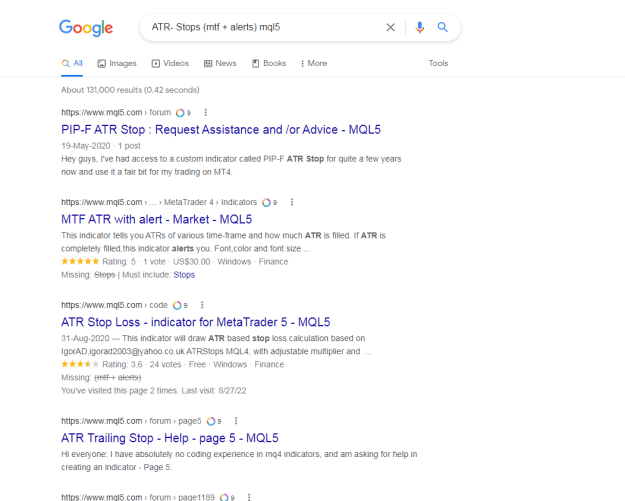The width and height of the screenshot is (625, 501).
Task: Click the MetaTrader 4 › Indicators breadcrumb URL
Action: 159,202
